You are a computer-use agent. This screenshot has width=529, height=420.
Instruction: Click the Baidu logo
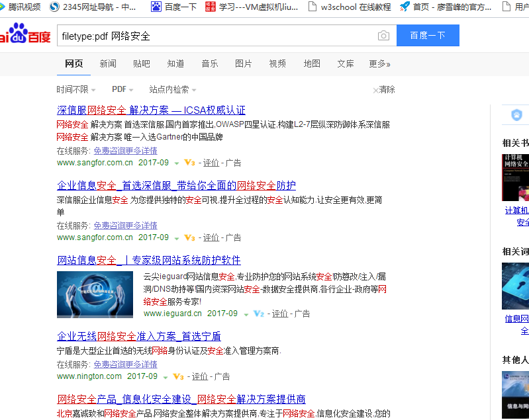25,34
